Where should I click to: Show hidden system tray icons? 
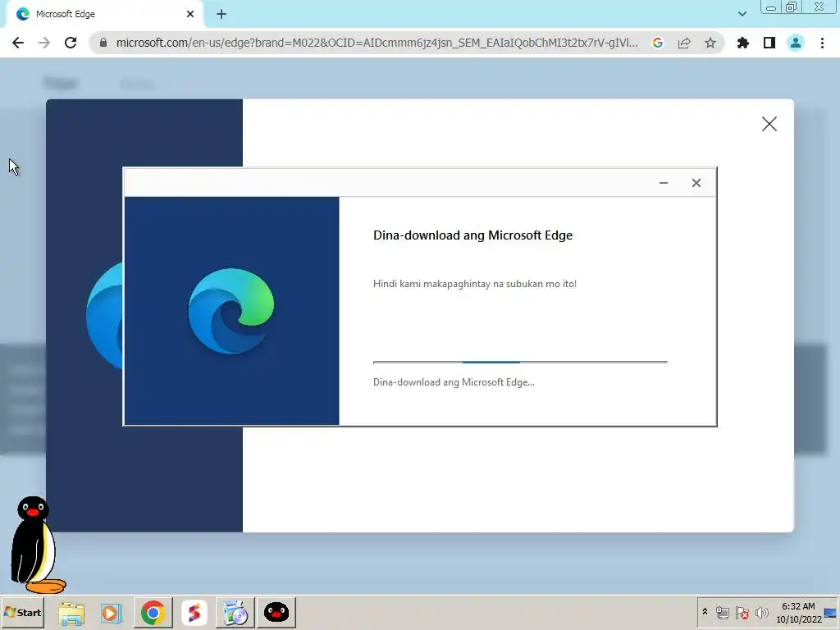pyautogui.click(x=705, y=612)
